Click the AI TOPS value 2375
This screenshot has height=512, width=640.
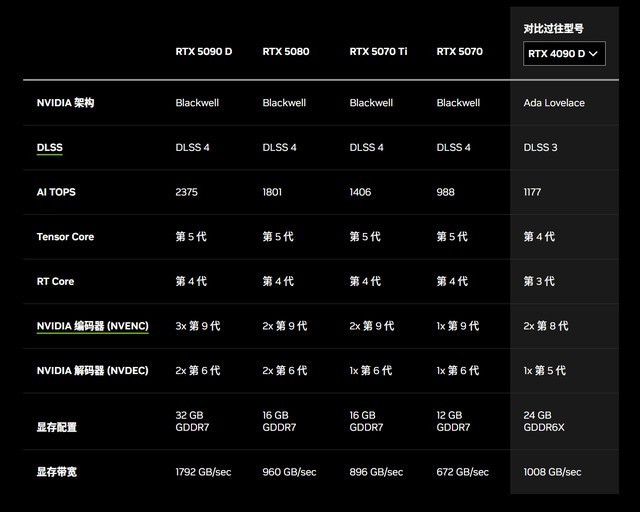tap(187, 192)
